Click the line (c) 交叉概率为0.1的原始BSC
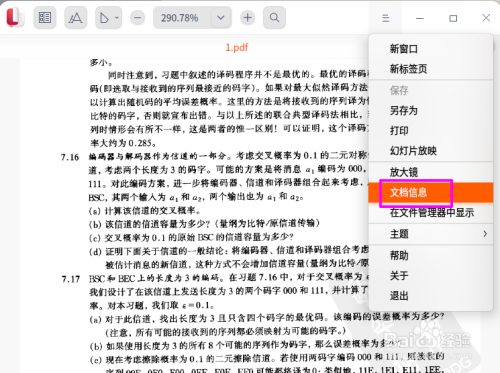The width and height of the screenshot is (500, 373). (x=191, y=237)
